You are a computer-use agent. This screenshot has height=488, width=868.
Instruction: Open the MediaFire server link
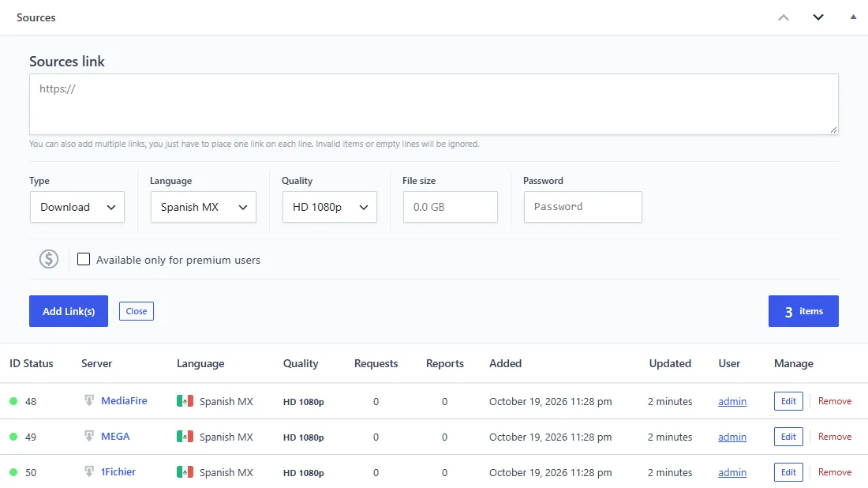click(x=124, y=400)
